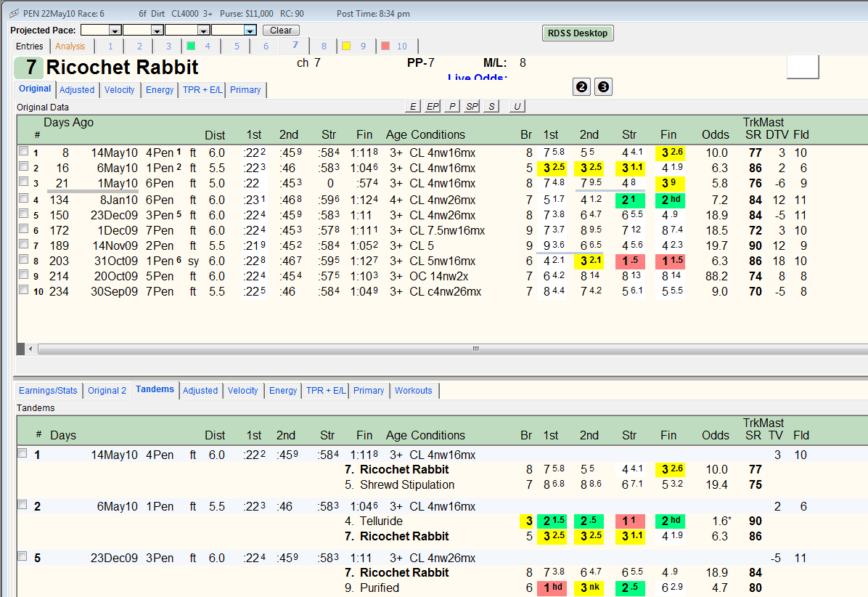Screen dimensions: 868x597
Task: Open the Original 2 tab
Action: [107, 391]
